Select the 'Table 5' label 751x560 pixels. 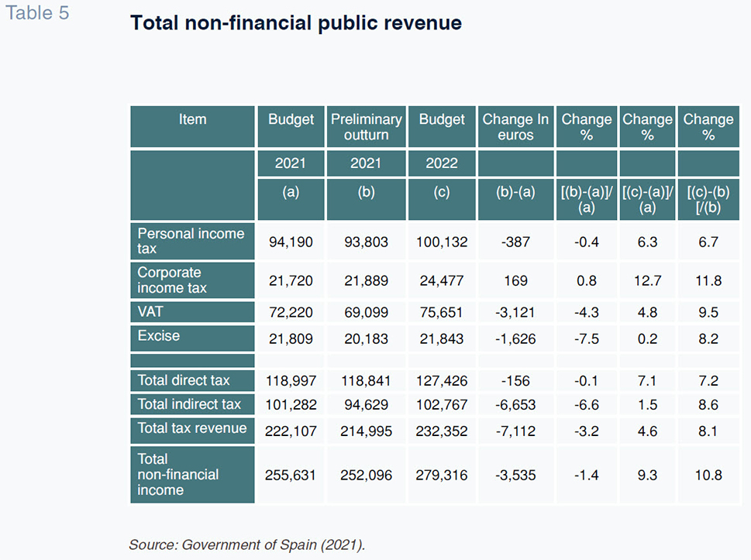pyautogui.click(x=37, y=13)
